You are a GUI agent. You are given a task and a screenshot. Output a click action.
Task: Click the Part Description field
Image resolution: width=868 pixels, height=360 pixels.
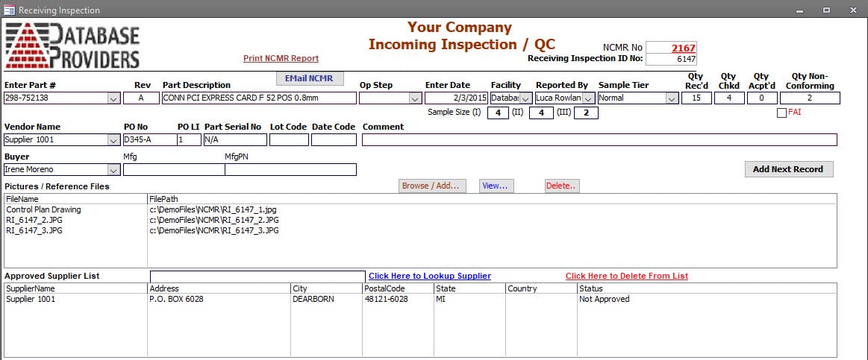(259, 98)
